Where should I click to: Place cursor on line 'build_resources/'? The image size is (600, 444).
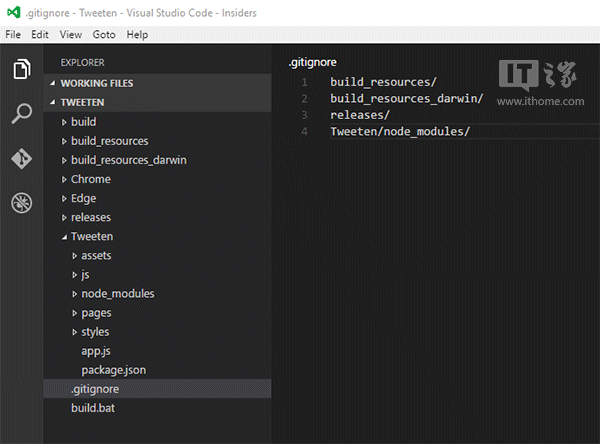pyautogui.click(x=383, y=82)
